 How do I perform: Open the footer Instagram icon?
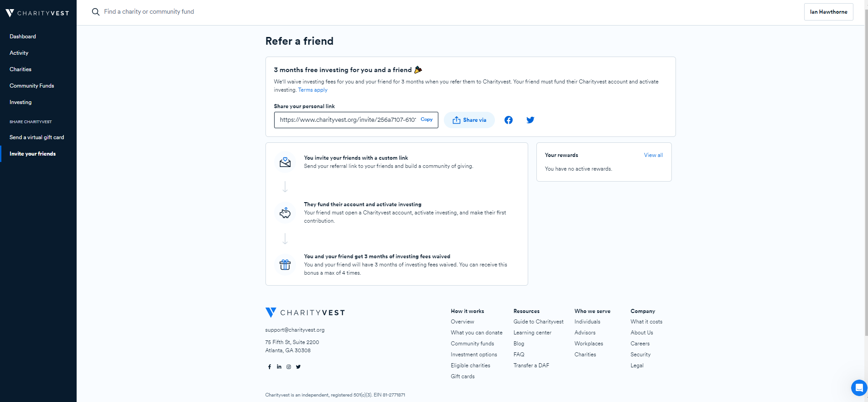(289, 367)
